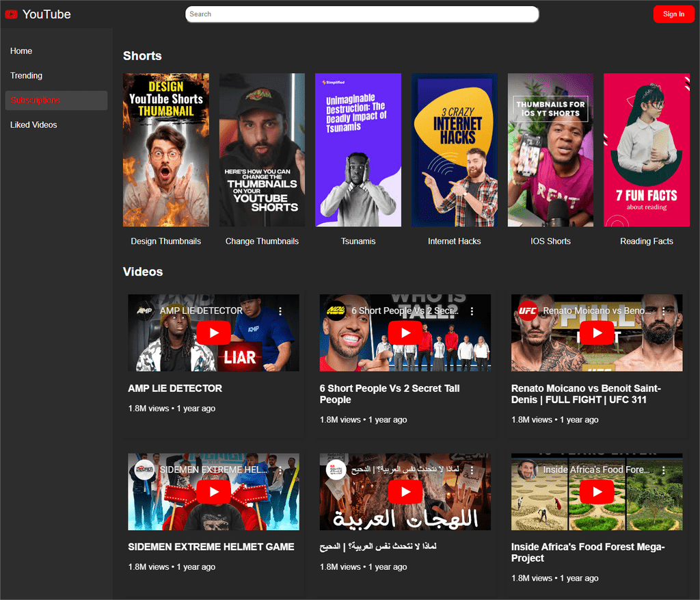700x600 pixels.
Task: Click the Change Thumbnails caption
Action: tap(262, 242)
